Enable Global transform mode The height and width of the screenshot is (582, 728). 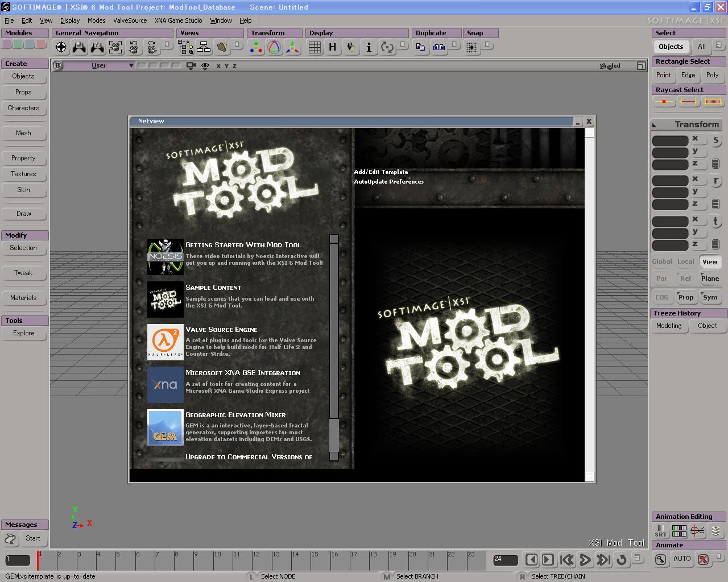662,261
